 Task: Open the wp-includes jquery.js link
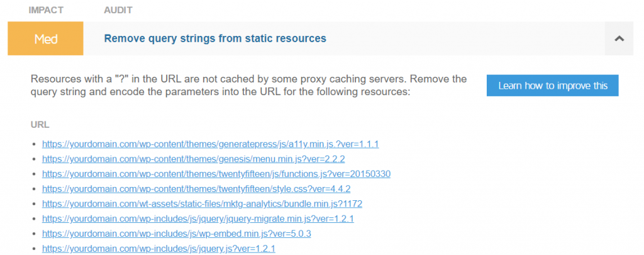169,249
